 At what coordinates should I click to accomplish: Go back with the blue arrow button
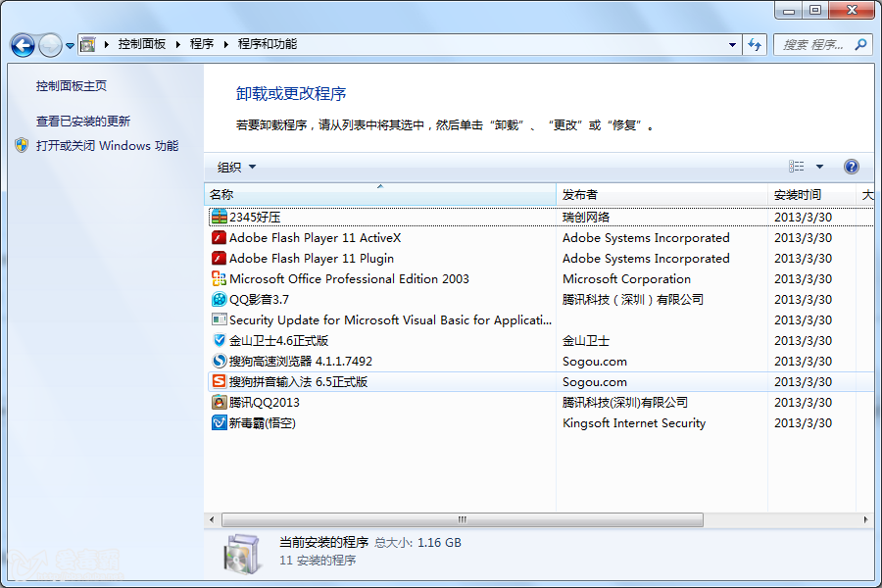click(x=24, y=45)
